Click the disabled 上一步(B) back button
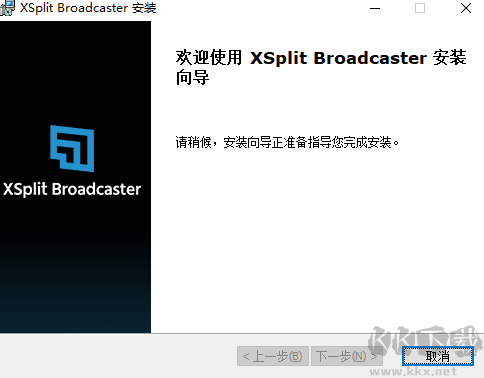Viewport: 484px width, 378px height. point(273,356)
